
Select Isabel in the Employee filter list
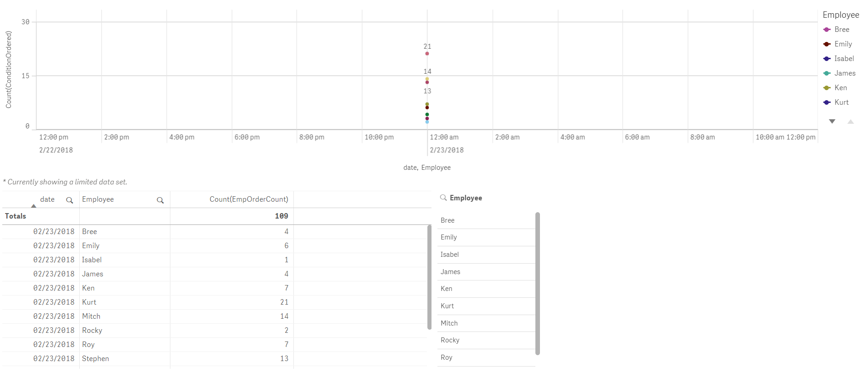(486, 255)
